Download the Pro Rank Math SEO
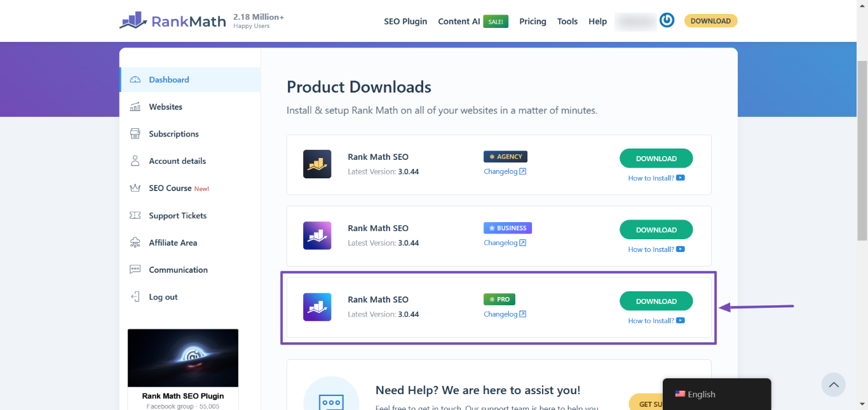This screenshot has width=868, height=410. coord(656,301)
